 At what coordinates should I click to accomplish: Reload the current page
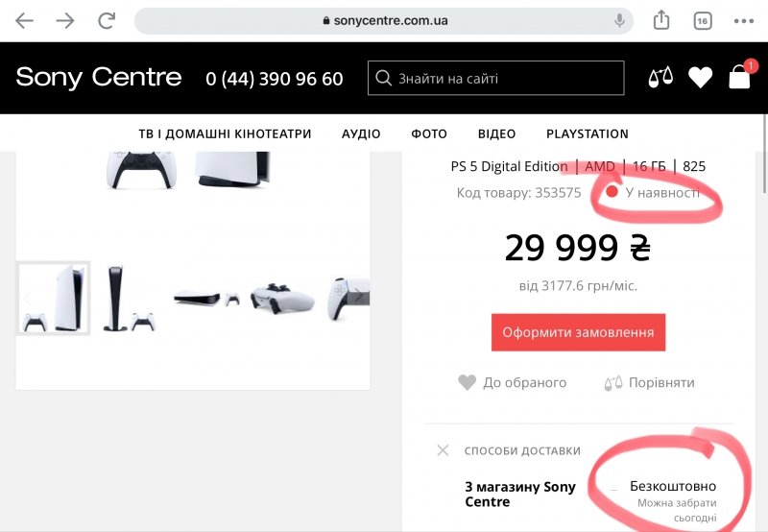pos(107,20)
